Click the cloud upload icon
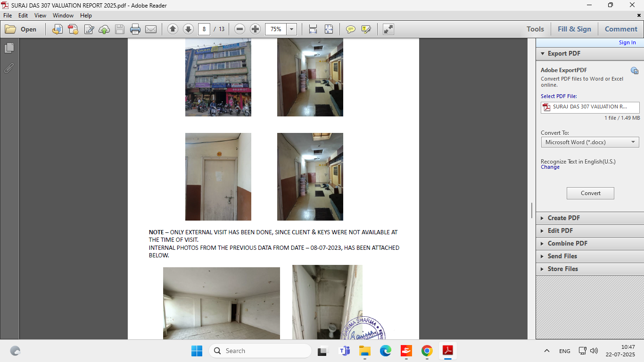The width and height of the screenshot is (644, 362). (104, 29)
